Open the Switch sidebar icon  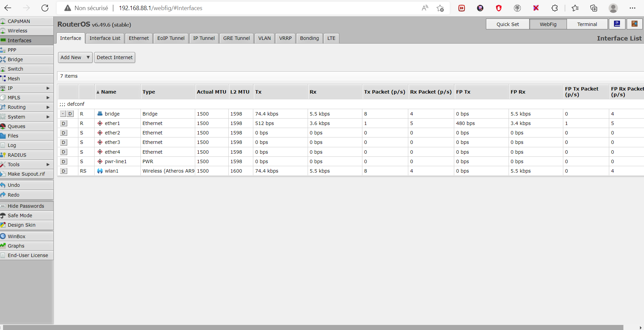(x=3, y=69)
